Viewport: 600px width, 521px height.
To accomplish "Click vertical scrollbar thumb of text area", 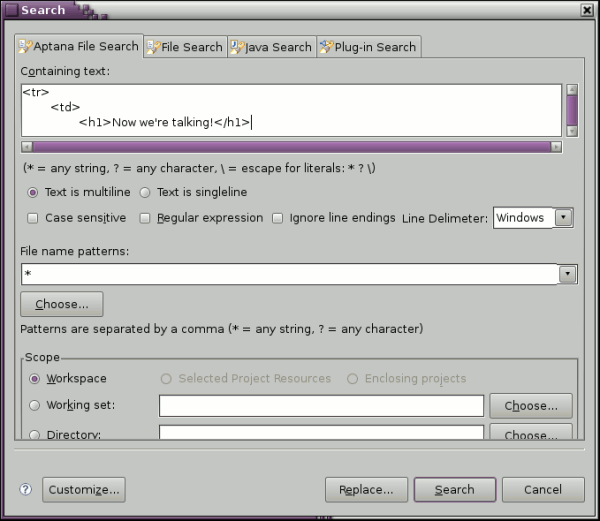I will (x=572, y=111).
